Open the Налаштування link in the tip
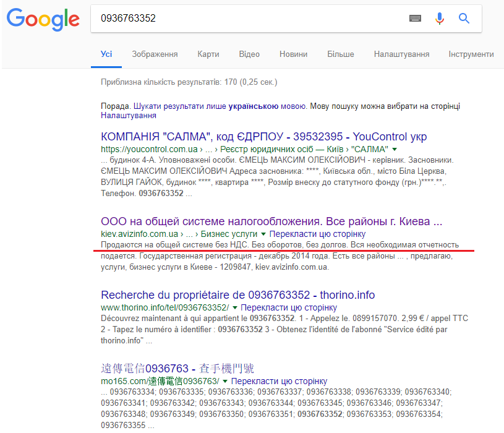 (129, 116)
